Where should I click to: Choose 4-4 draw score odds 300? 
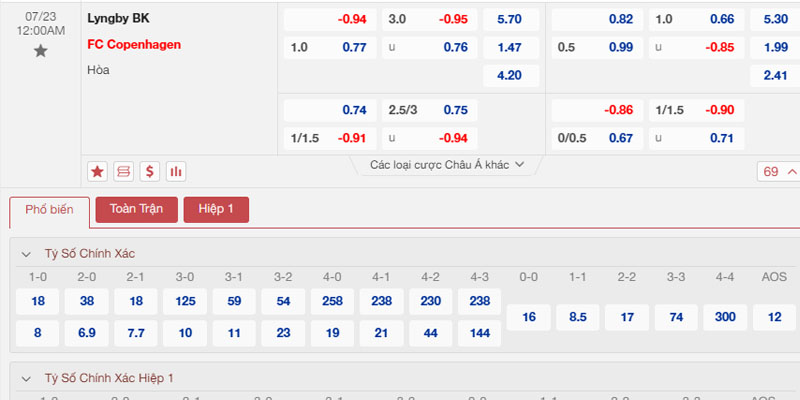pos(725,317)
